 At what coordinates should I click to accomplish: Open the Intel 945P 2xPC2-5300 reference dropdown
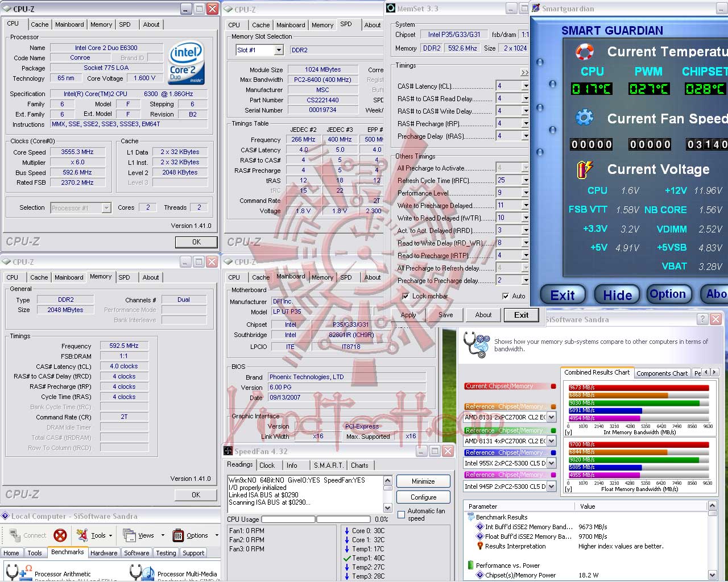[551, 487]
